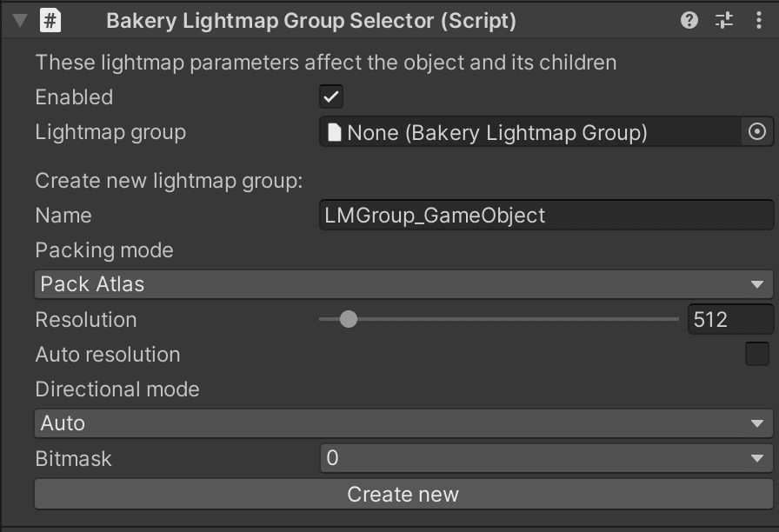Open the help documentation icon
The width and height of the screenshot is (779, 532).
pyautogui.click(x=689, y=19)
